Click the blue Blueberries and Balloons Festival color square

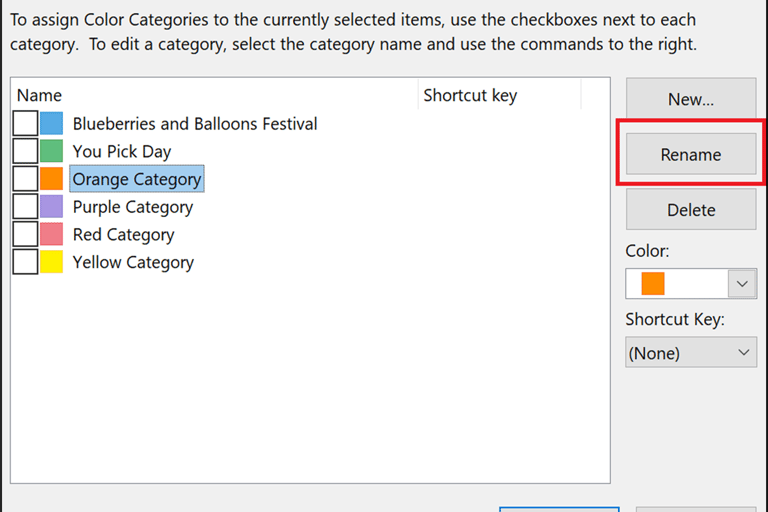(52, 124)
